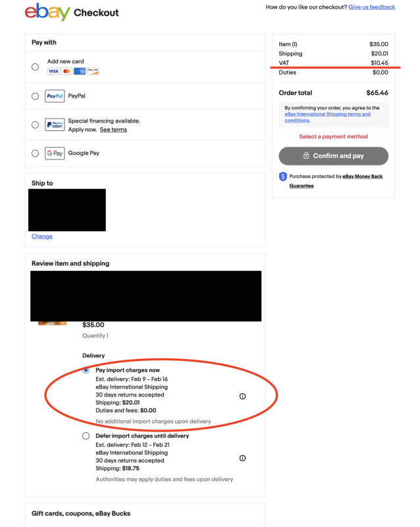Select Pay import charges now radio button
Viewport: 420px width, 527px height.
point(86,370)
